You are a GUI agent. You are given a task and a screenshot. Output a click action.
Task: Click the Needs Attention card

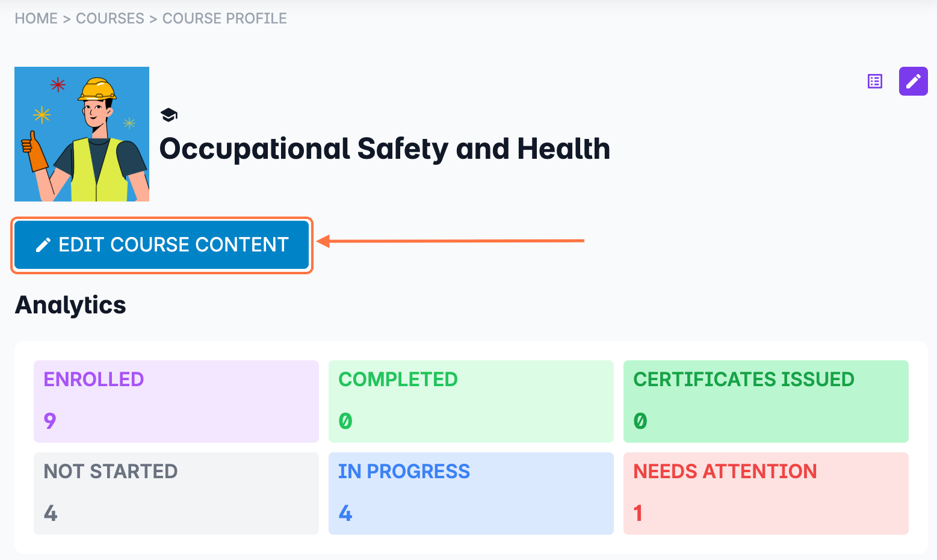765,493
